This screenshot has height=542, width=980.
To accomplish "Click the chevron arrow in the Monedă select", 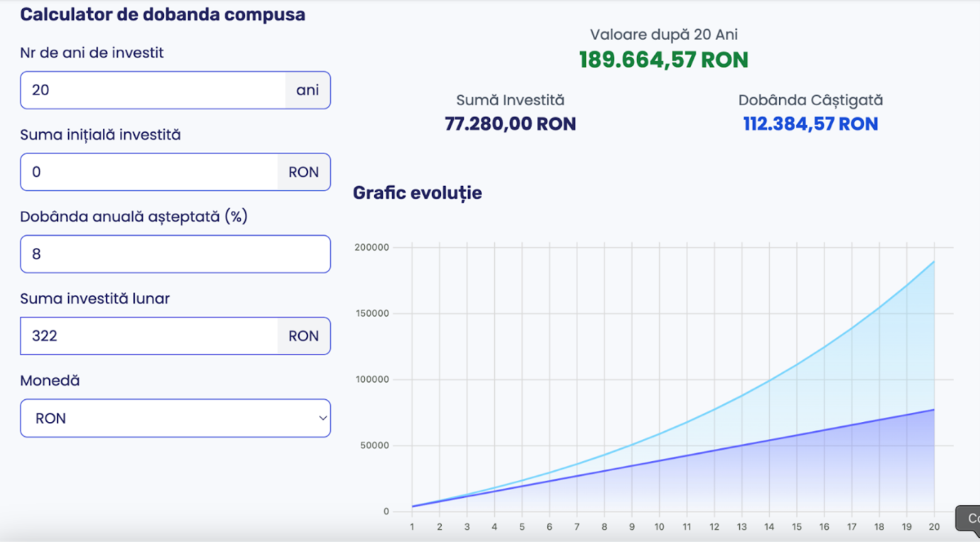I will point(322,418).
